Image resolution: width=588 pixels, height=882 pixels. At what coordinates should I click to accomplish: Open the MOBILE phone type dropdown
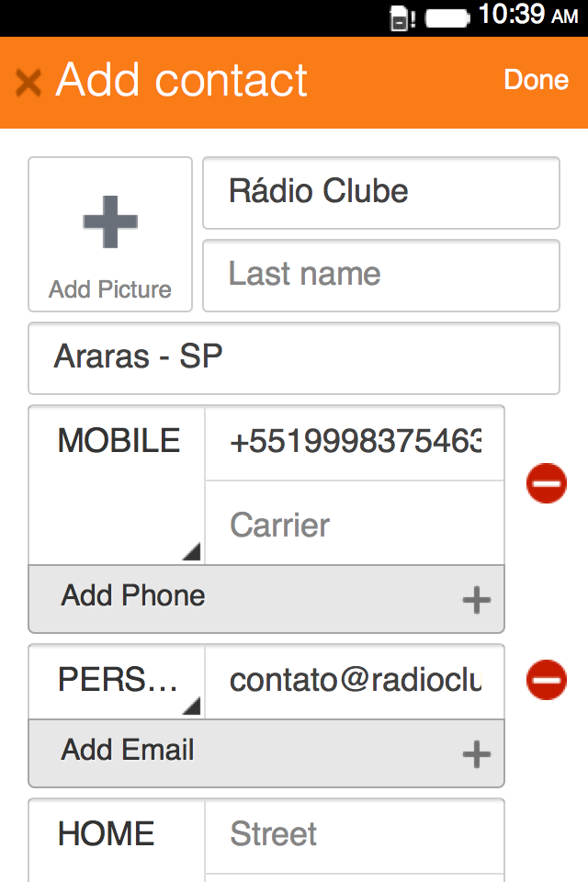[x=117, y=484]
